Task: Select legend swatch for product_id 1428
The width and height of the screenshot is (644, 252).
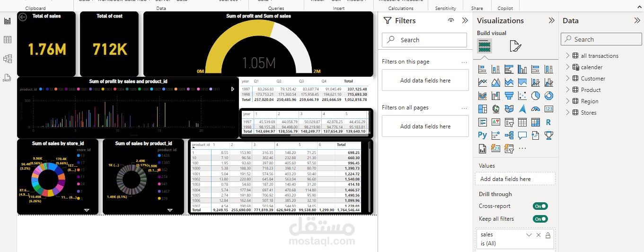Action: tap(159, 155)
